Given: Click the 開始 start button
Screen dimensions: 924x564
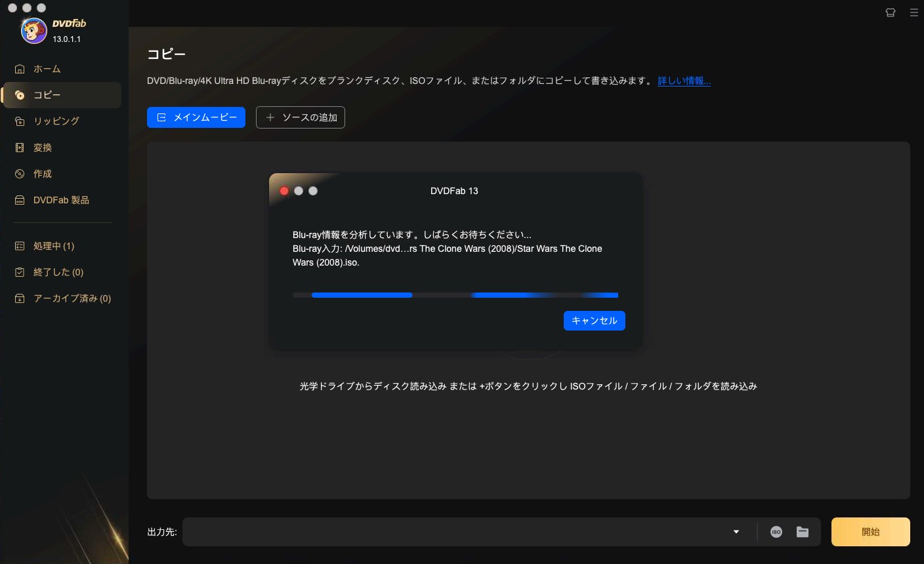Looking at the screenshot, I should pos(871,532).
